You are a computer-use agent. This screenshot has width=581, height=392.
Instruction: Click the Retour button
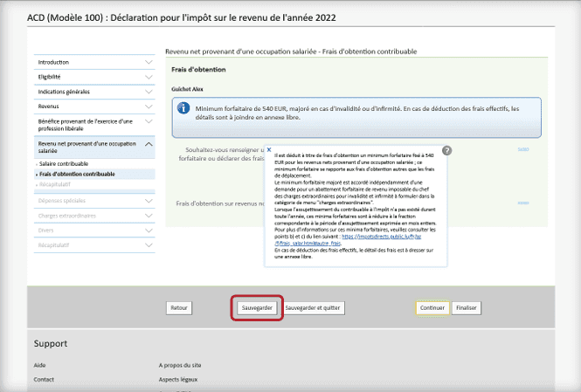[179, 308]
